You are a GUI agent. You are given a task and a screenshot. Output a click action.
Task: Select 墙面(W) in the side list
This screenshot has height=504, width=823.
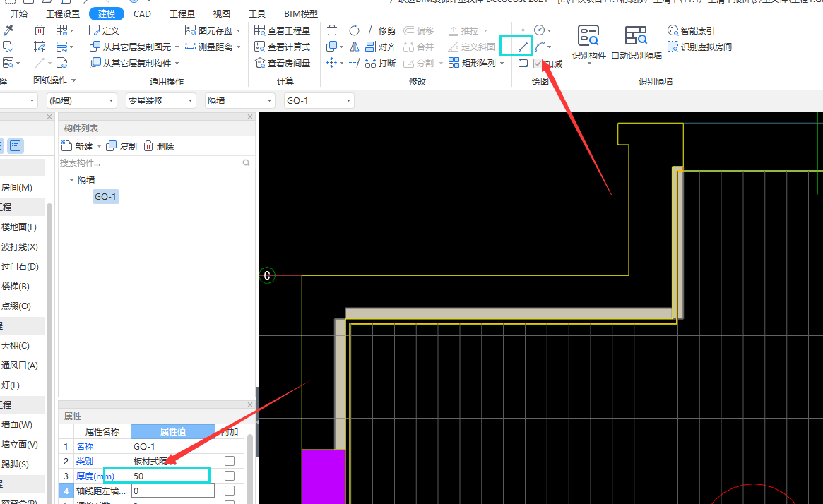[17, 424]
